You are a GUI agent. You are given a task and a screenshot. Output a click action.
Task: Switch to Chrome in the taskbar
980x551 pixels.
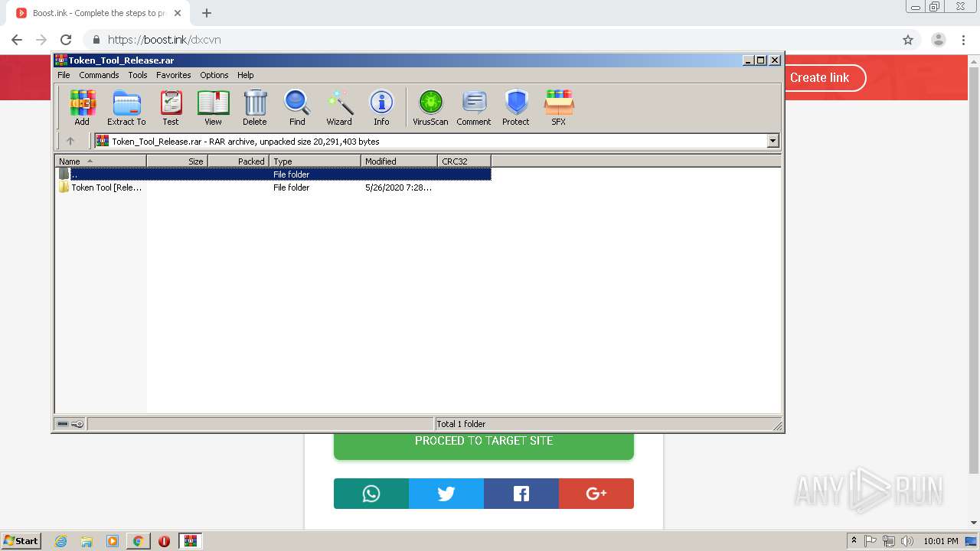(x=138, y=541)
